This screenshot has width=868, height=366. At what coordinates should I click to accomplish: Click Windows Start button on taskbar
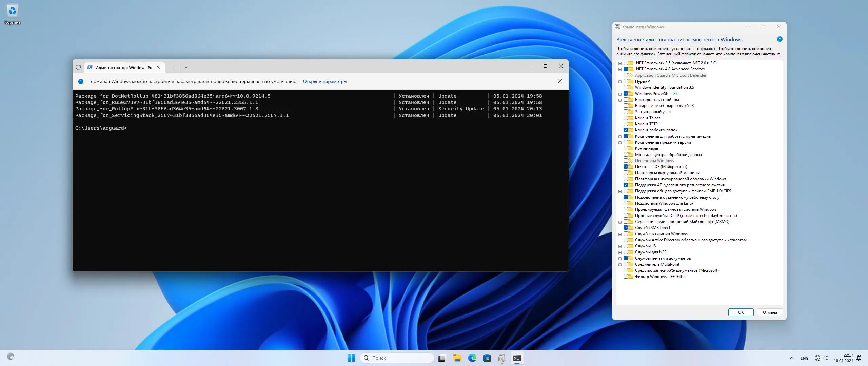(x=351, y=358)
